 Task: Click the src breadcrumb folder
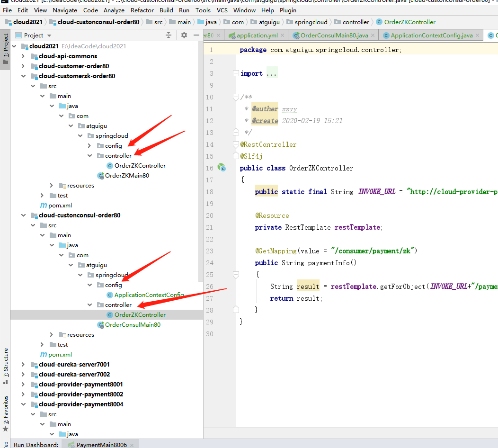[158, 22]
